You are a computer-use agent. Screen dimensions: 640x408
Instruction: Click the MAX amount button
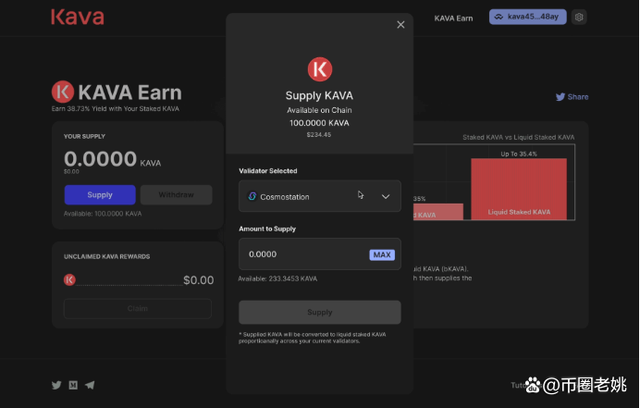click(x=382, y=255)
